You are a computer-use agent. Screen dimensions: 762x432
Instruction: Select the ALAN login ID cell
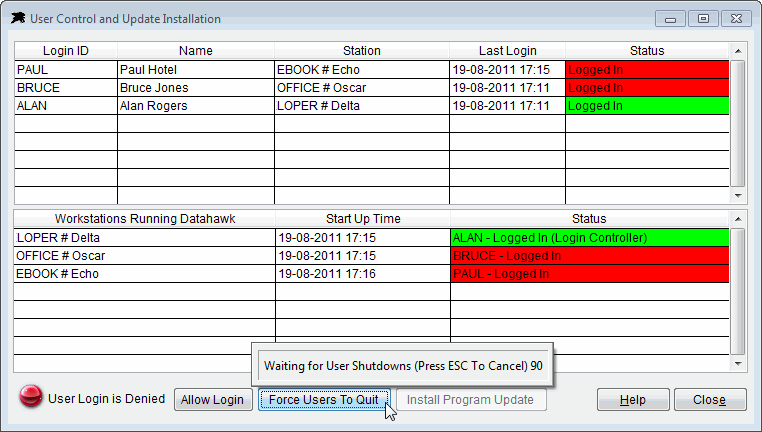(66, 105)
